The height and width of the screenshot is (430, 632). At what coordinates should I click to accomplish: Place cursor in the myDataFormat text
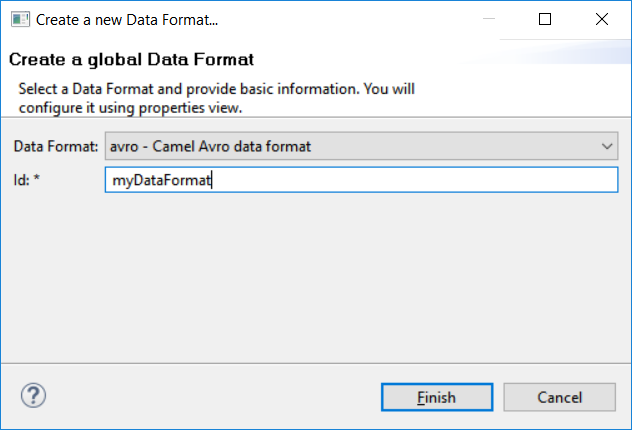tap(169, 180)
